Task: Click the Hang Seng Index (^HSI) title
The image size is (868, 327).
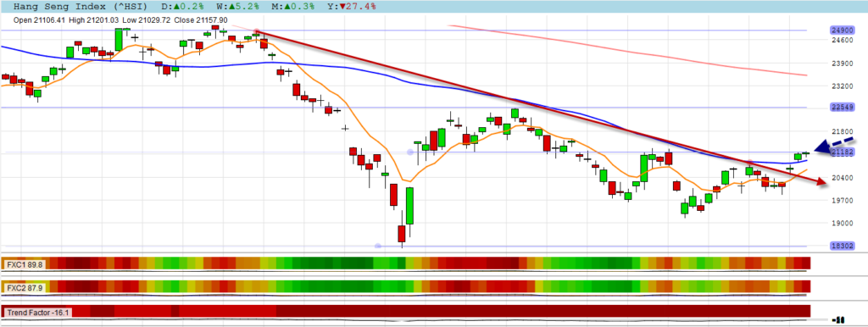Action: pyautogui.click(x=80, y=7)
